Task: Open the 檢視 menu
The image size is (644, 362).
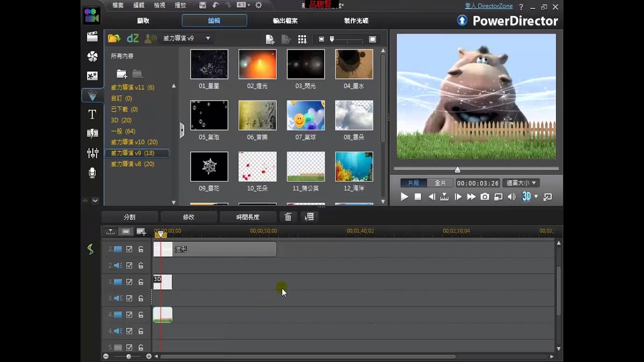Action: 159,6
